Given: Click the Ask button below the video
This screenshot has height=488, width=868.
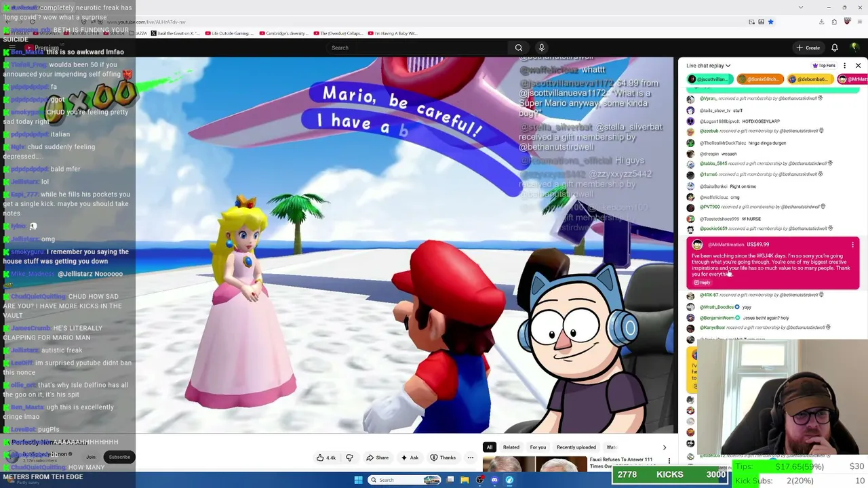Looking at the screenshot, I should click(410, 457).
